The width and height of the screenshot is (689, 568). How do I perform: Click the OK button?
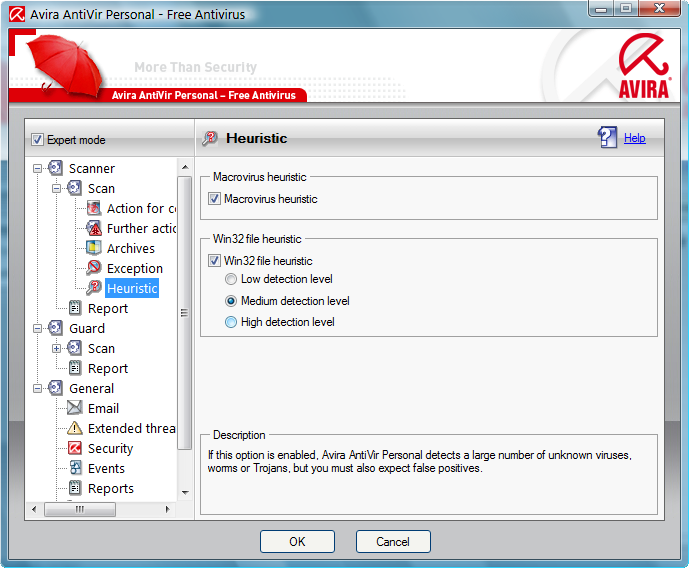click(x=297, y=541)
